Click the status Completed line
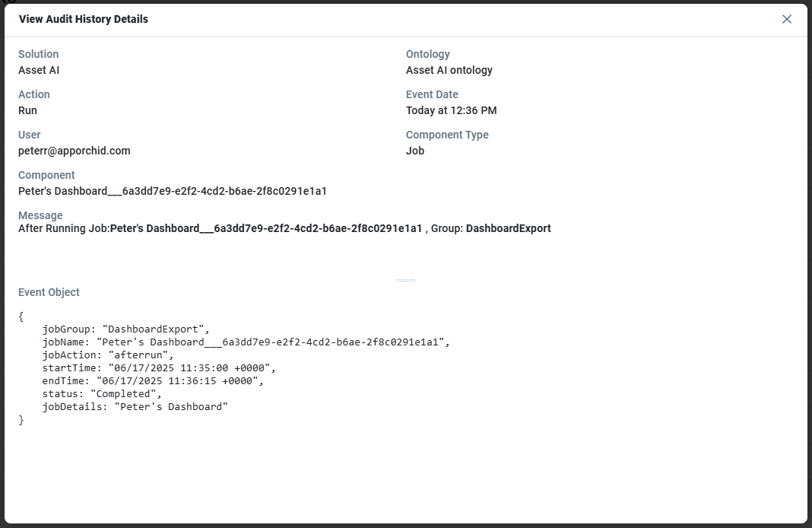The image size is (812, 528). click(x=102, y=394)
